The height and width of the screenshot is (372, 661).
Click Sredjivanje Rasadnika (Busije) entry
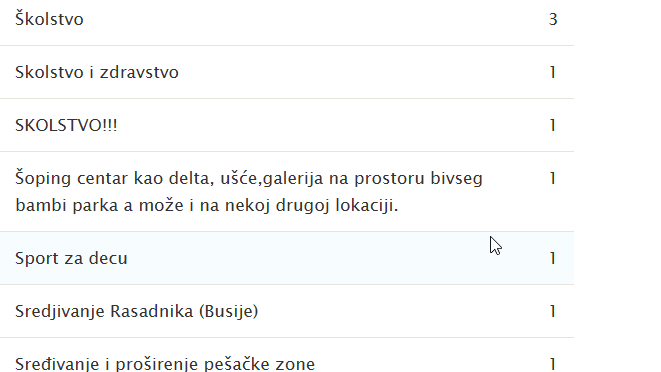(287, 311)
